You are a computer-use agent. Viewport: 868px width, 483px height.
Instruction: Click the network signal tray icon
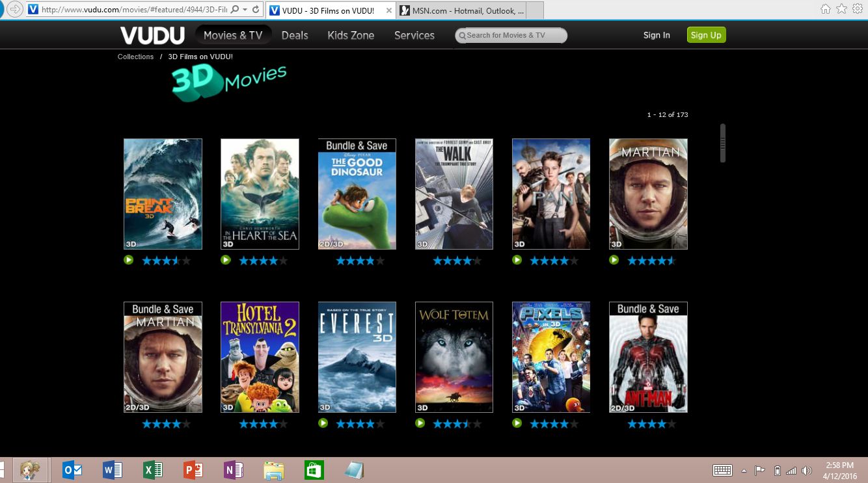[791, 471]
